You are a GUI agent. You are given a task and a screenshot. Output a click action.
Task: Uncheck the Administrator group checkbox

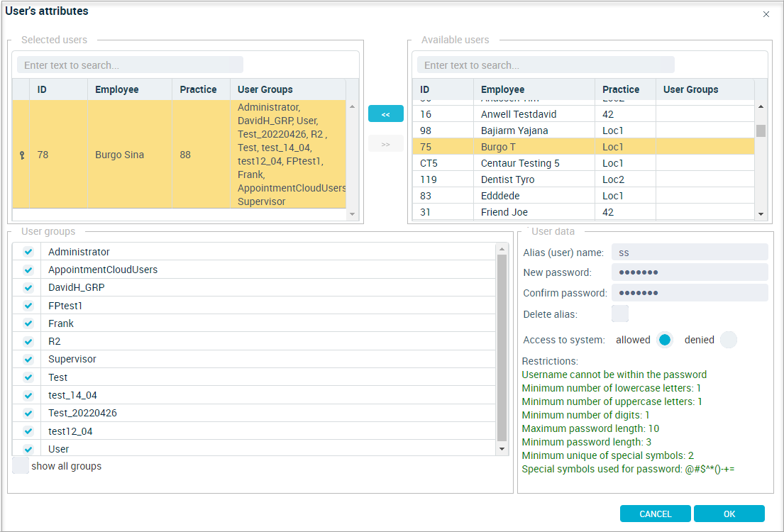(28, 252)
